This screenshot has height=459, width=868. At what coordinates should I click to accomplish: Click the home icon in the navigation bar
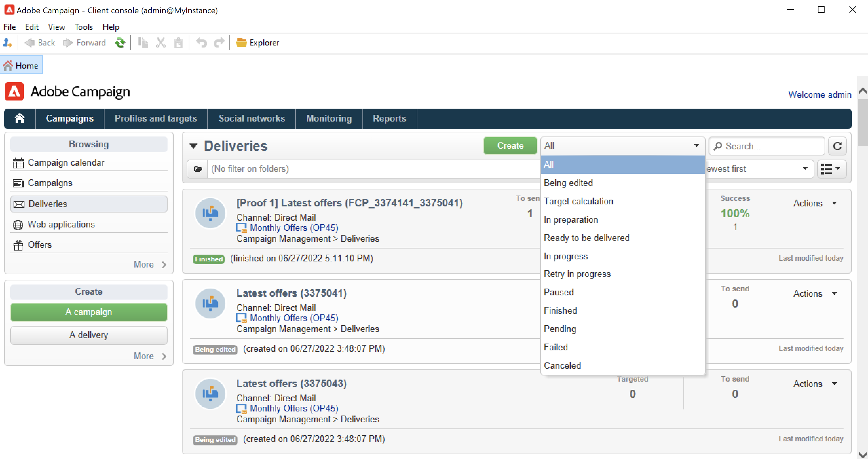pyautogui.click(x=20, y=118)
